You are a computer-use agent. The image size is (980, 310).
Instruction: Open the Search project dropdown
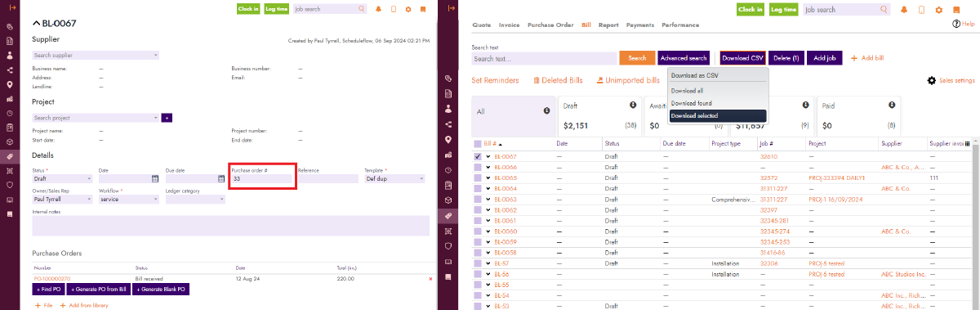click(96, 118)
